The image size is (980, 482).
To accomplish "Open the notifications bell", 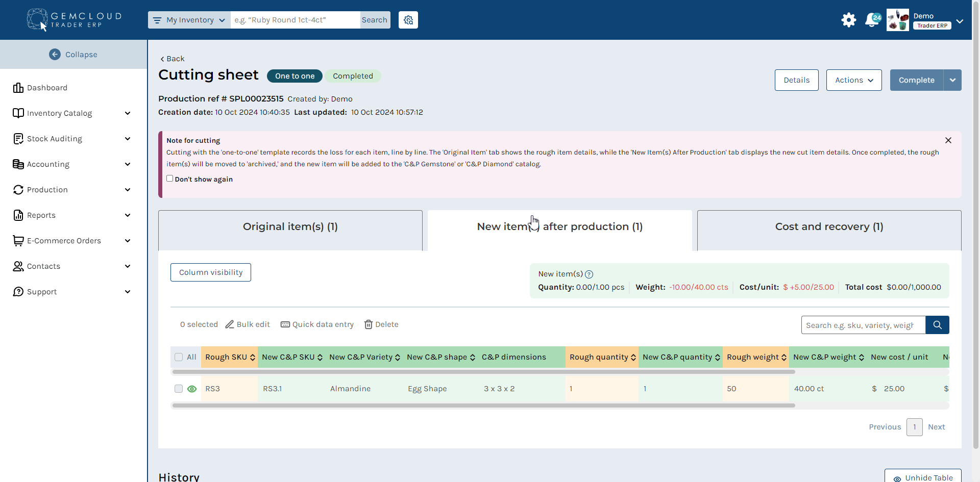I will [x=873, y=20].
